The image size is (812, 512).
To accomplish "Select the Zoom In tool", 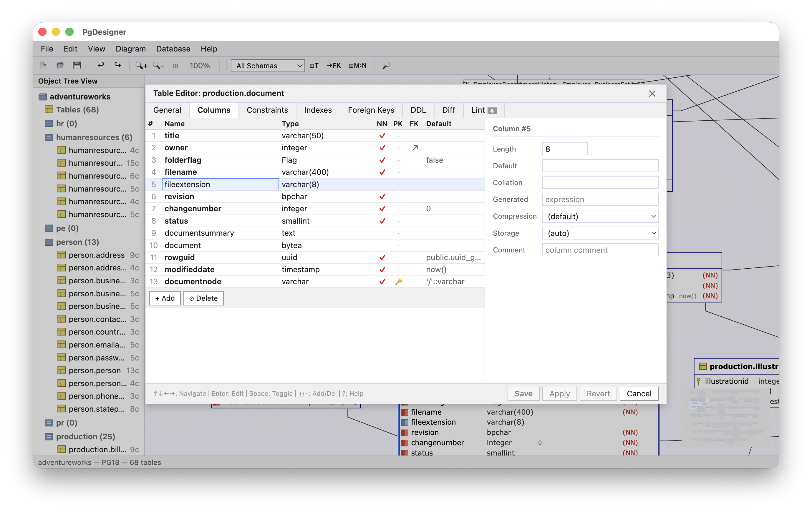I will click(x=141, y=65).
